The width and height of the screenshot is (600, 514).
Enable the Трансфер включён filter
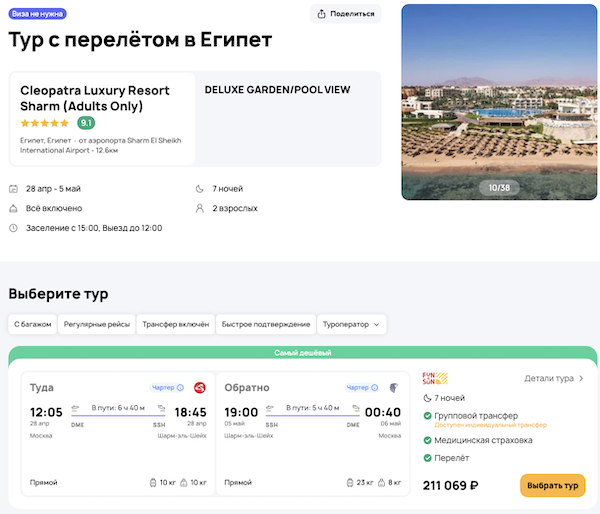(175, 324)
